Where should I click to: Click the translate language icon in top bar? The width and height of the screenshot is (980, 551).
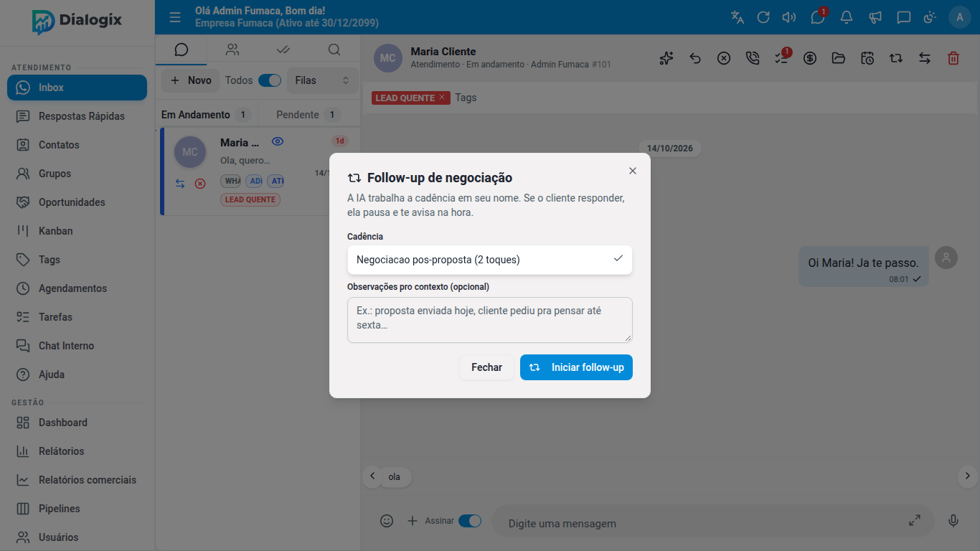pos(738,17)
